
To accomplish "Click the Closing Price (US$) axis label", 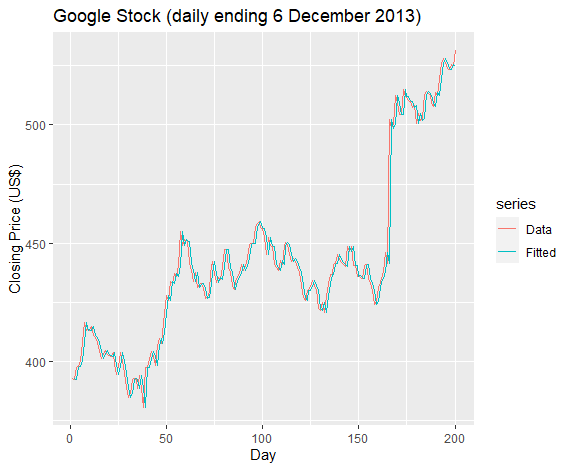I will click(x=15, y=229).
